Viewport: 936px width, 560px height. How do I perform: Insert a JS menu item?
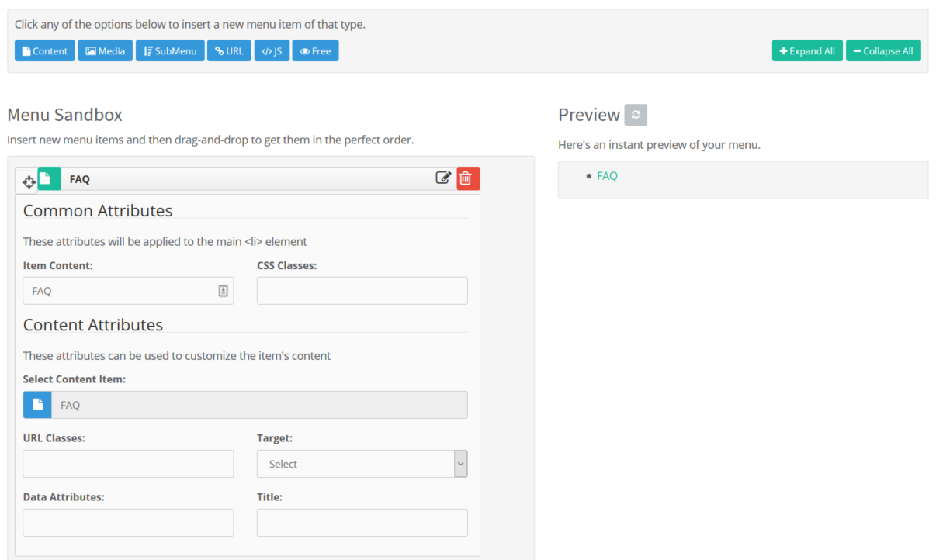pyautogui.click(x=272, y=51)
